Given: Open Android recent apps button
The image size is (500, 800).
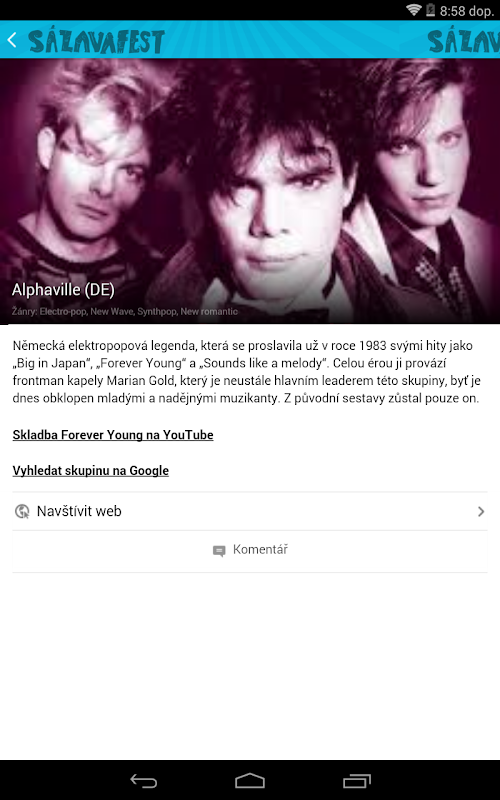Looking at the screenshot, I should [x=357, y=781].
